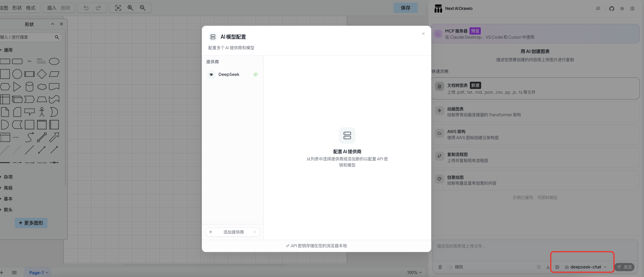
Task: Open settings via the gear icon
Action: click(622, 9)
